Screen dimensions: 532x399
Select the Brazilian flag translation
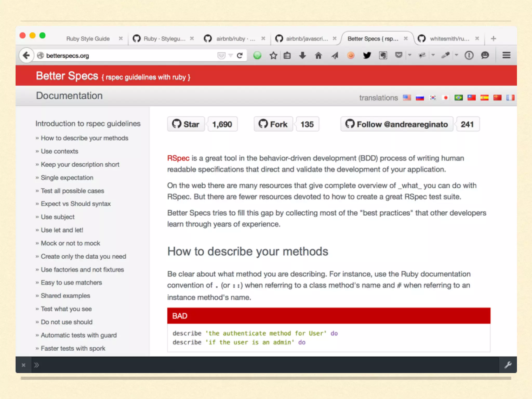[458, 98]
